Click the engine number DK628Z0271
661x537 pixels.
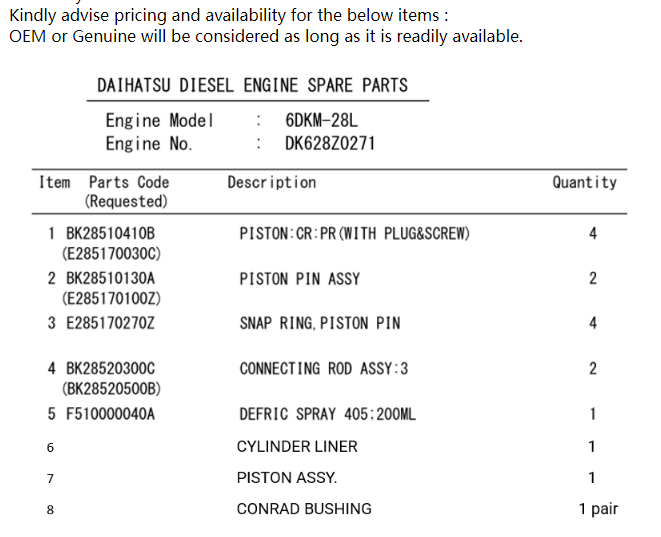(x=330, y=143)
